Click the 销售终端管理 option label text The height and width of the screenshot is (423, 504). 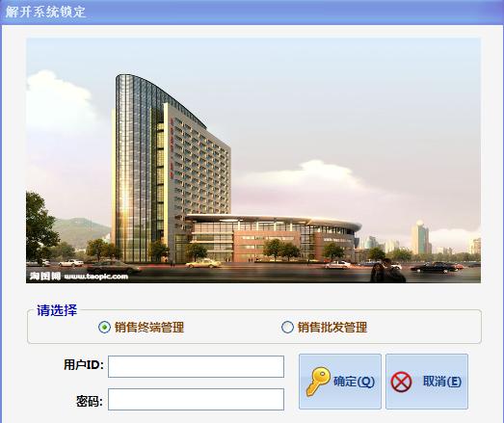point(149,328)
